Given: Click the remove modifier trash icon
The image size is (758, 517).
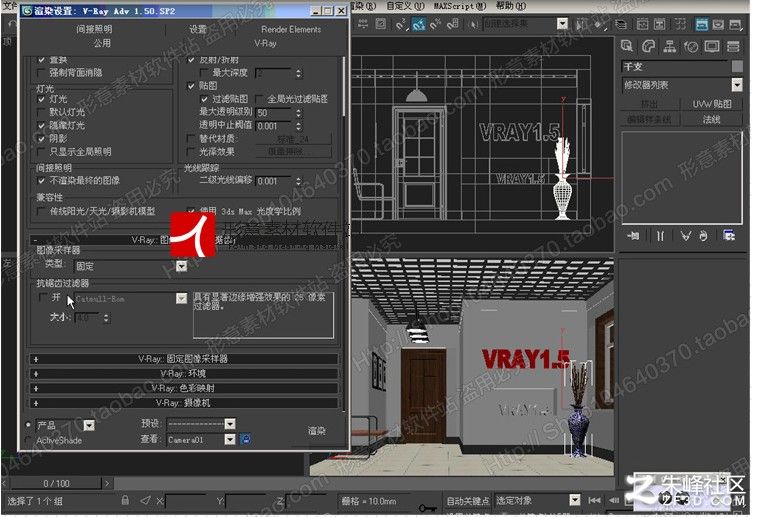Looking at the screenshot, I should [703, 236].
